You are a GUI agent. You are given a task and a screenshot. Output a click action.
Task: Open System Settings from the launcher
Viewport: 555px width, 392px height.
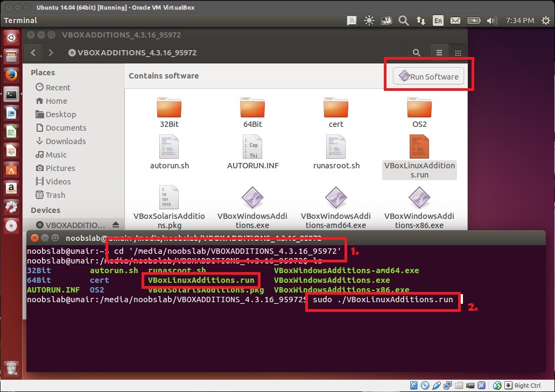11,207
